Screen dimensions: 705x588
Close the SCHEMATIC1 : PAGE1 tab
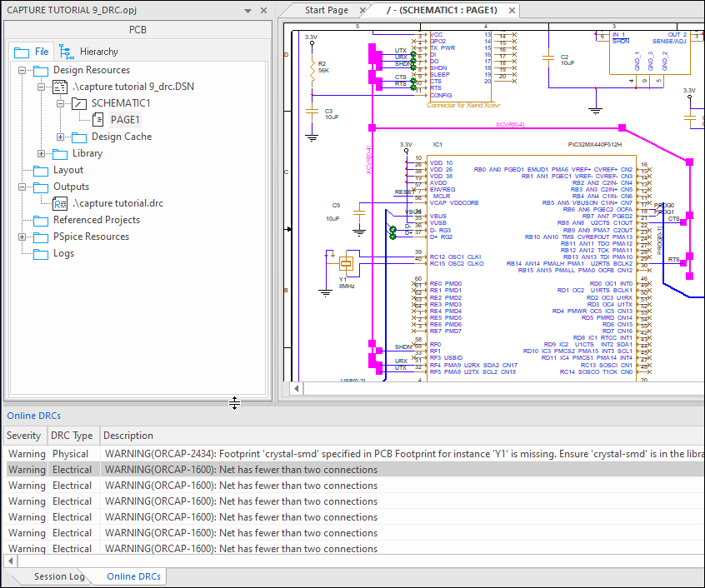click(x=512, y=10)
